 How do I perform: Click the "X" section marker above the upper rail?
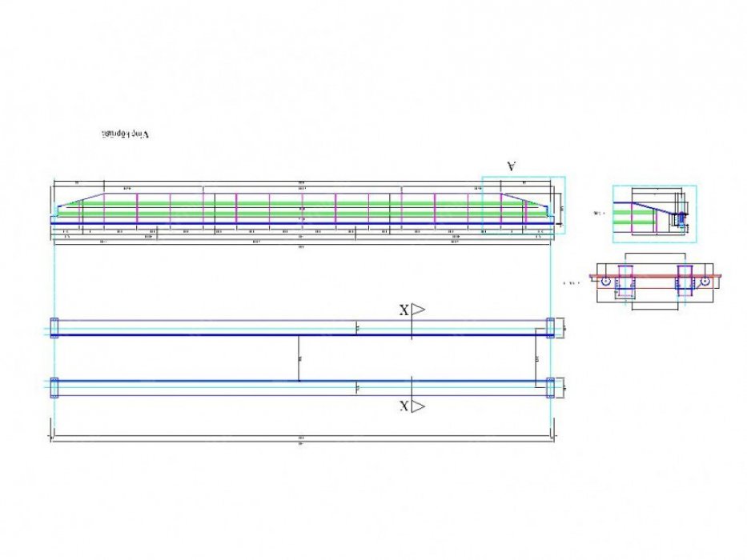coord(404,310)
